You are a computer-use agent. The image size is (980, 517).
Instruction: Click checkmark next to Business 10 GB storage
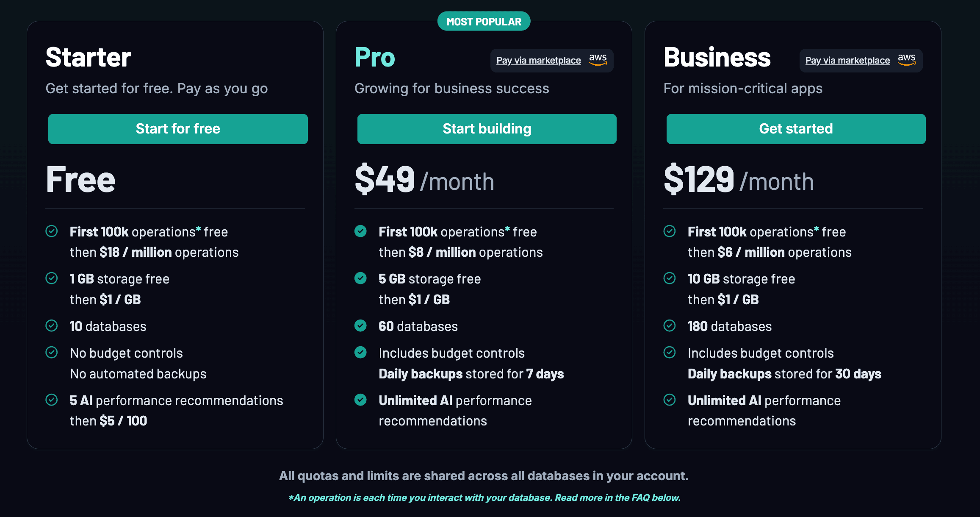670,278
